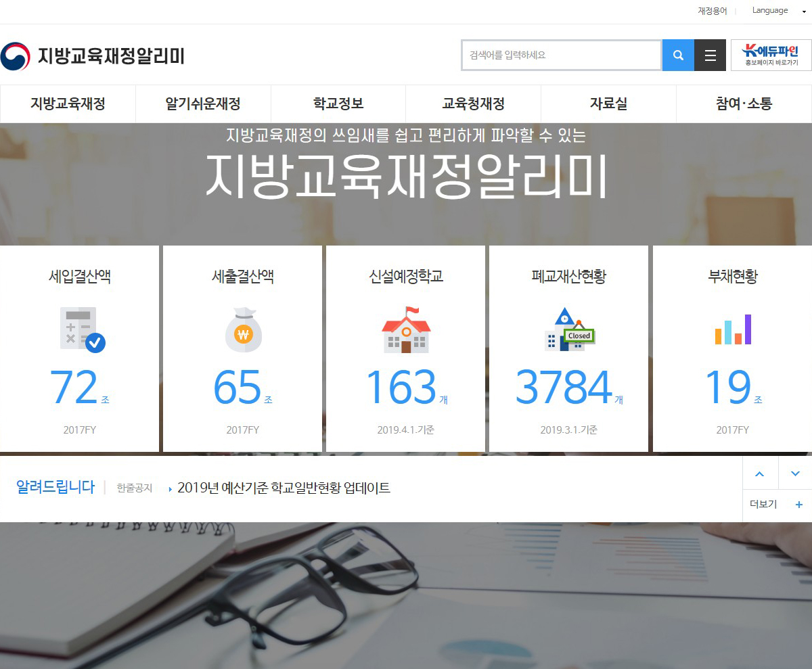Open the K-에듀파인 홍보페이지 shortcut
The height and width of the screenshot is (669, 812).
coord(771,55)
